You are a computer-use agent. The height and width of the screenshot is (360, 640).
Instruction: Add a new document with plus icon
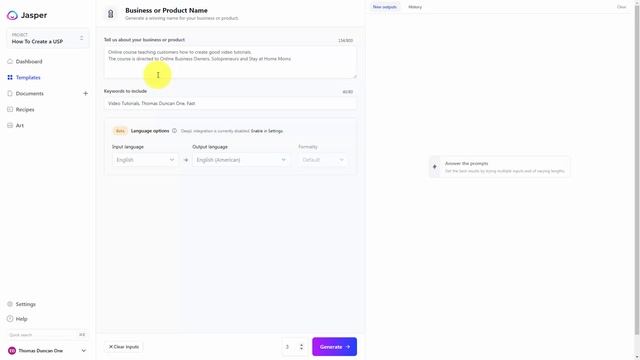tap(85, 93)
